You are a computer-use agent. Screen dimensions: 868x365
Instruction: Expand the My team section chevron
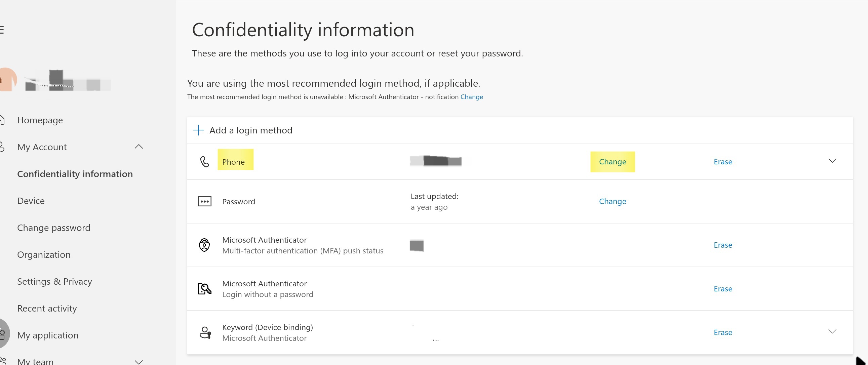[x=139, y=362]
